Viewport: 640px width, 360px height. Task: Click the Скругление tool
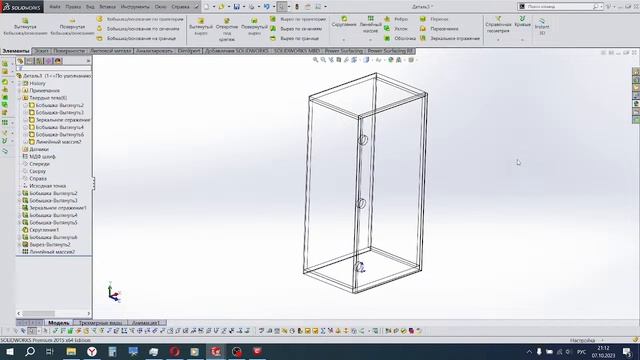pyautogui.click(x=344, y=22)
